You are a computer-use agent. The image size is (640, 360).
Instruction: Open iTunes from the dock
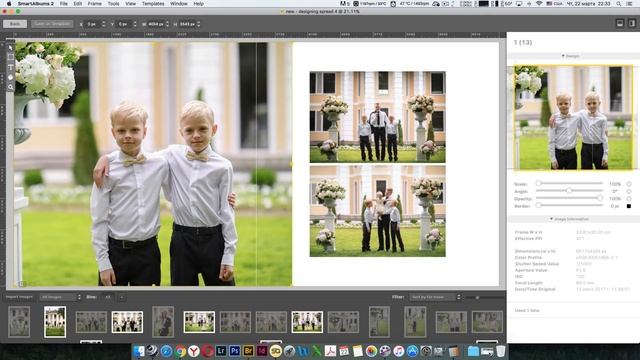click(398, 351)
